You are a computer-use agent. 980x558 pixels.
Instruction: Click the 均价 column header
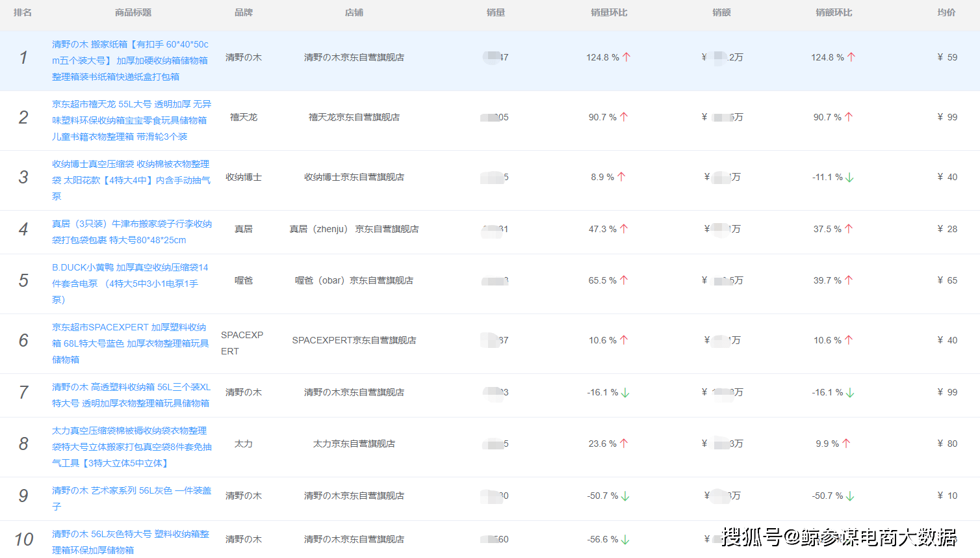pyautogui.click(x=946, y=12)
